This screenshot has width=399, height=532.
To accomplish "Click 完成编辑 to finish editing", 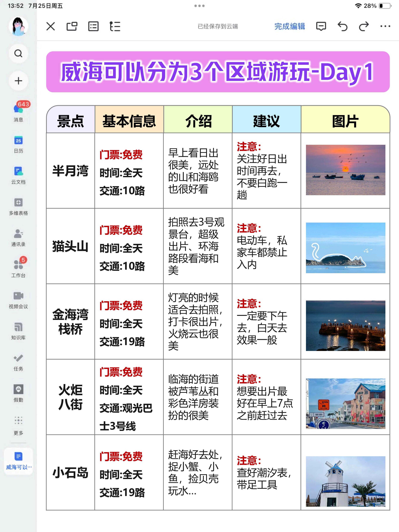I will 290,26.
